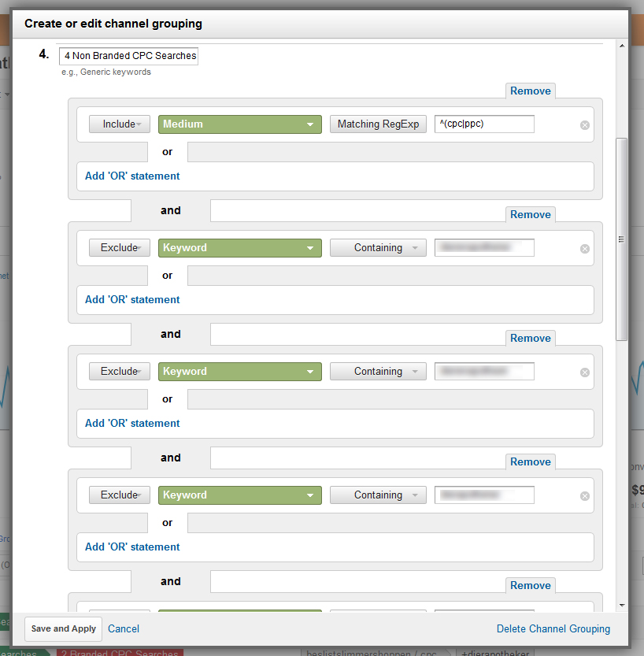Delete Channel Grouping link
644x656 pixels.
pyautogui.click(x=553, y=629)
